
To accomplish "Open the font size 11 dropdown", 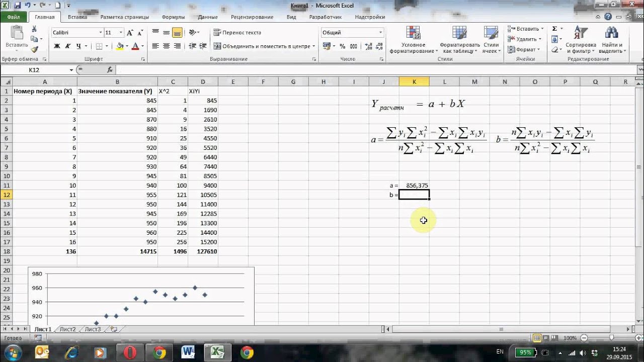I will click(x=121, y=33).
